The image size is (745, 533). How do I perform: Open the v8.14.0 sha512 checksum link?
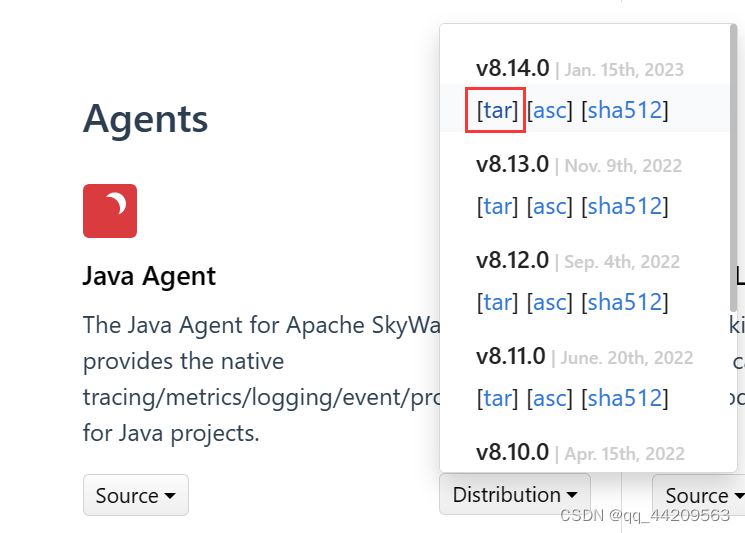click(625, 110)
